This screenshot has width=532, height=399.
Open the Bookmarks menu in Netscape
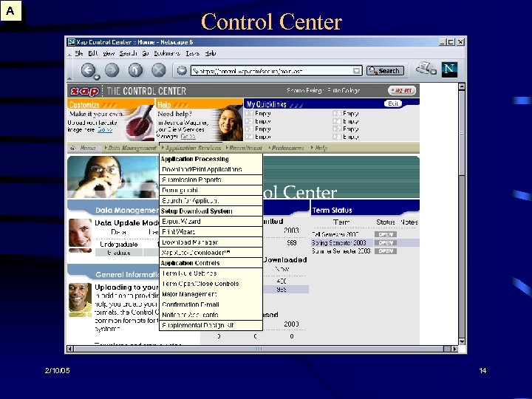(x=166, y=53)
